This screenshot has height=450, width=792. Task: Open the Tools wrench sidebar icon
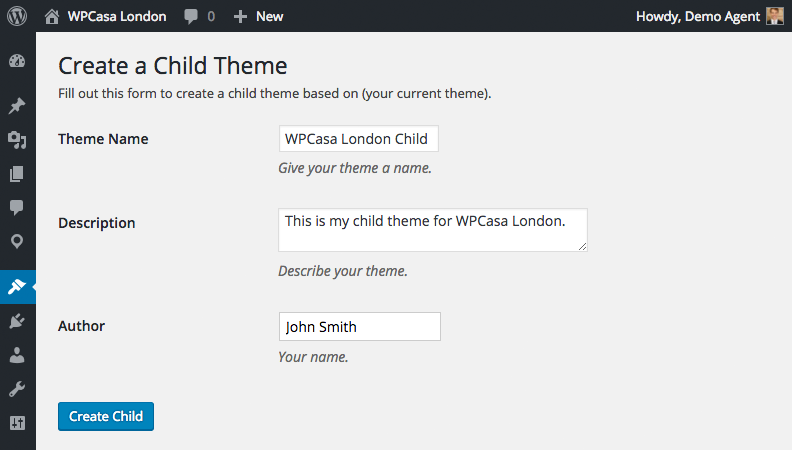tap(17, 389)
